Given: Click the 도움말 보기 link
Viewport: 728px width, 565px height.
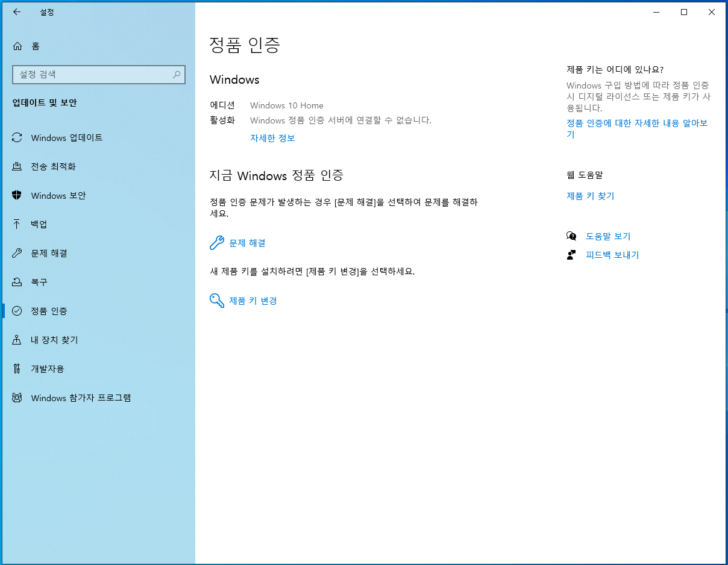Looking at the screenshot, I should [x=608, y=236].
